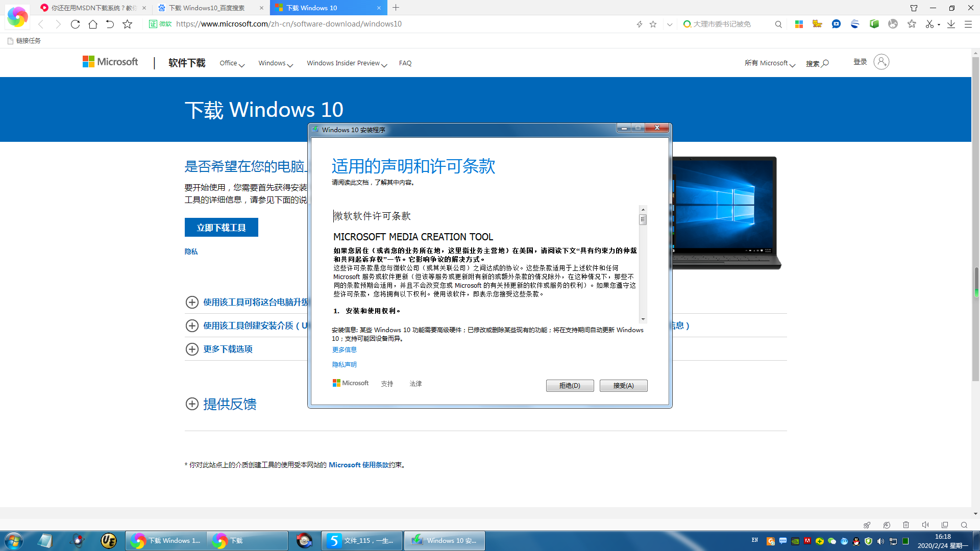Reload the page with refresh icon
This screenshot has width=980, height=551.
(x=75, y=24)
